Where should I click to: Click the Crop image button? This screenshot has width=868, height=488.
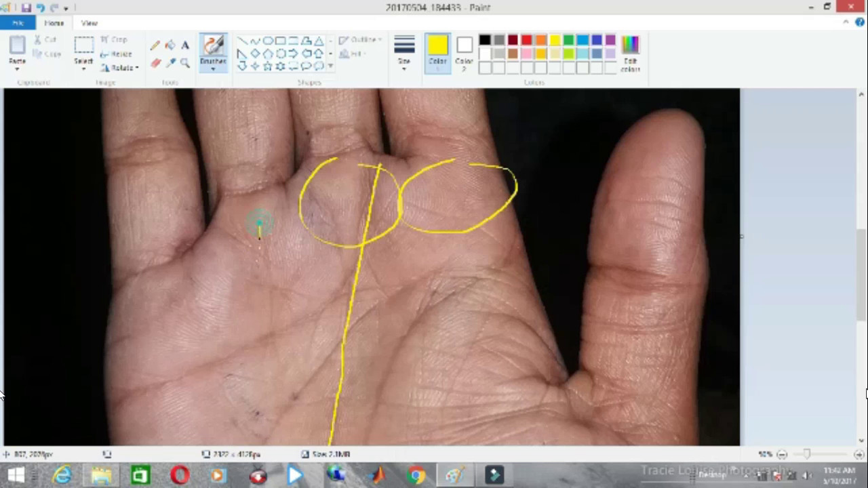click(x=113, y=40)
